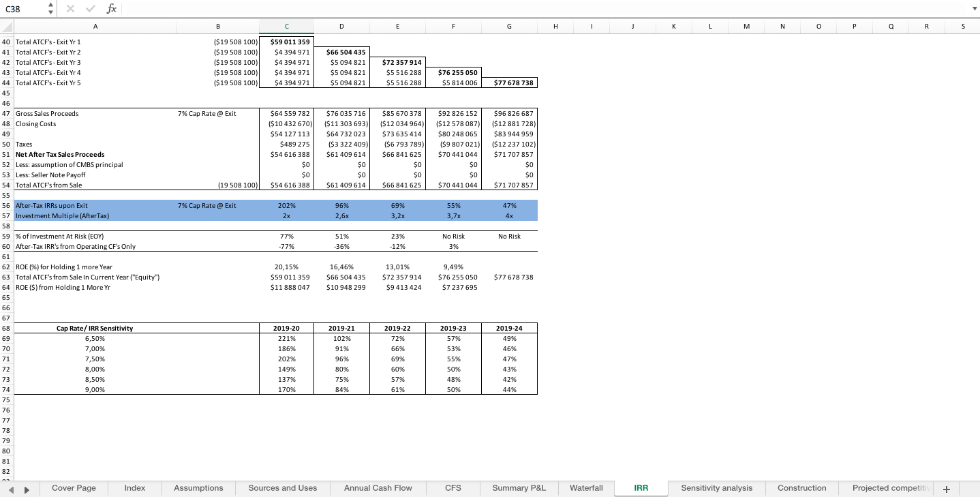Click the Name Box down stepper arrow
The image size is (980, 497).
click(50, 12)
